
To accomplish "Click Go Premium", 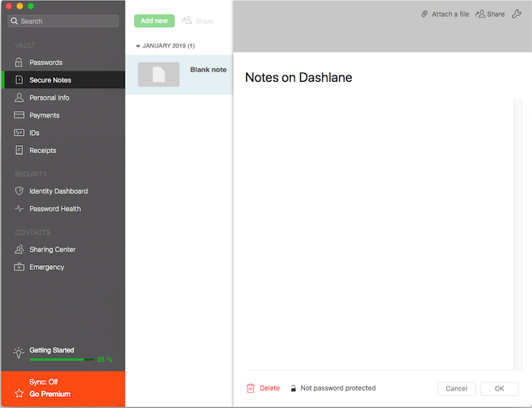I will [50, 394].
